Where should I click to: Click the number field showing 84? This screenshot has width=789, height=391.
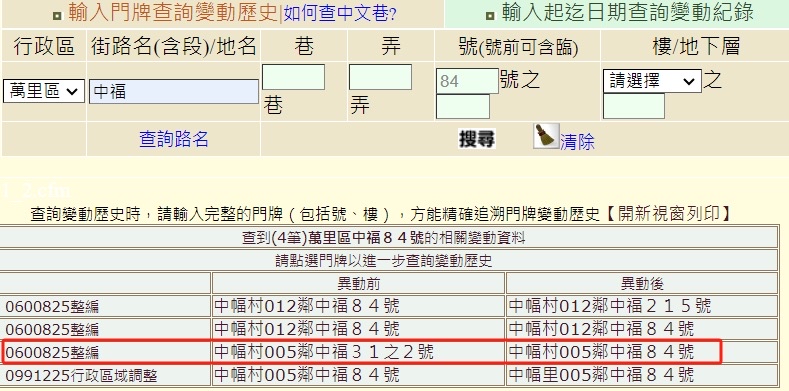pos(467,81)
